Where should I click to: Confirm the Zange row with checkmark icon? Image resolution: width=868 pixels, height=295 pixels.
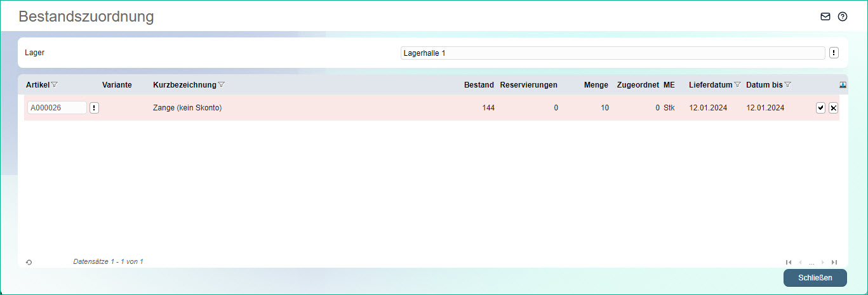820,108
